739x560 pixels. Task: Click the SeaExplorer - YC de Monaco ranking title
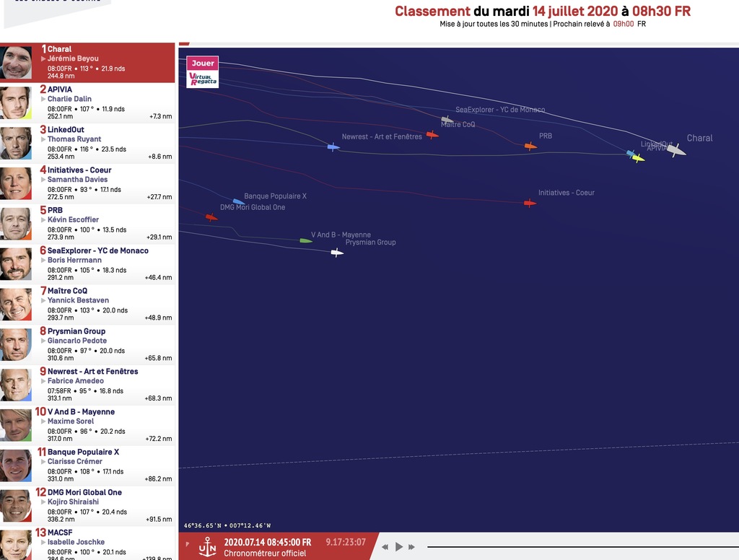[97, 251]
